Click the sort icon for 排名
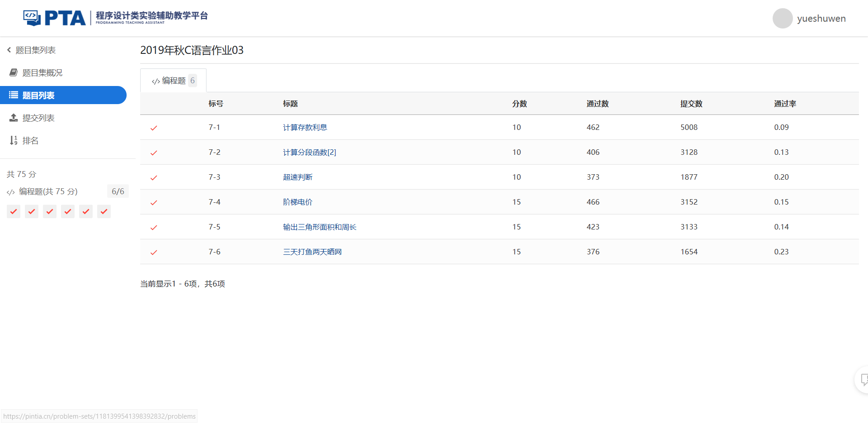868x425 pixels. click(14, 140)
